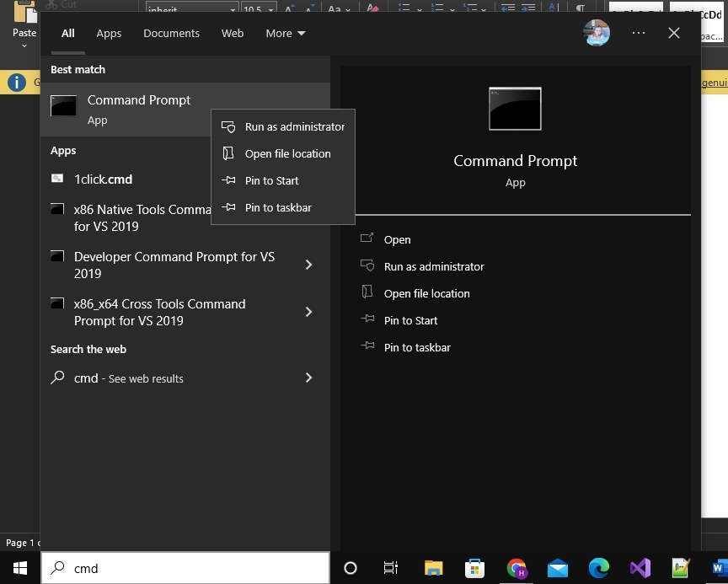Click the user profile picture
Image resolution: width=728 pixels, height=584 pixels.
pos(597,33)
